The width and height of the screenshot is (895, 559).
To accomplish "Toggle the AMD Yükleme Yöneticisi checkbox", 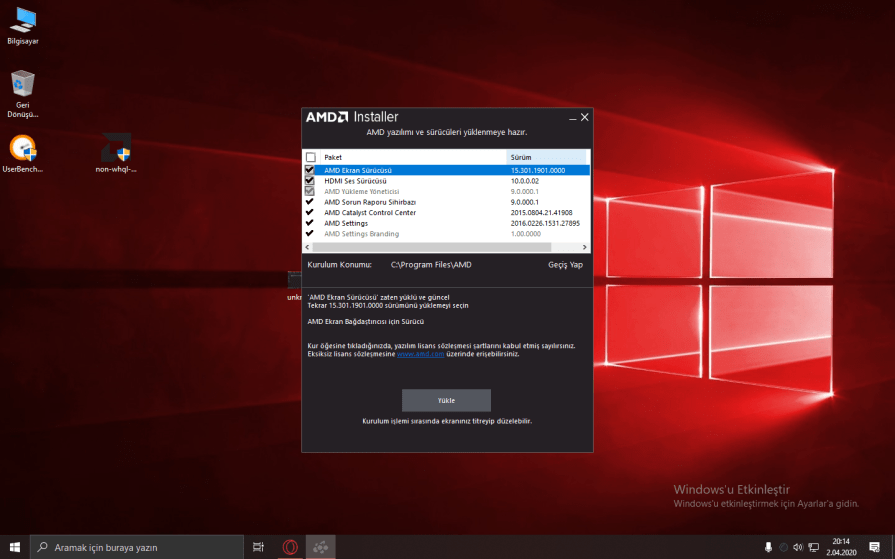I will [x=309, y=191].
